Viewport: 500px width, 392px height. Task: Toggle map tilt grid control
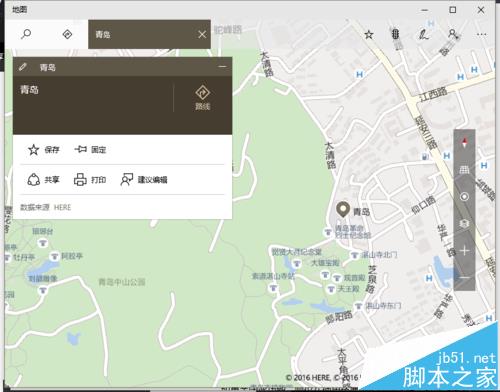pyautogui.click(x=464, y=170)
